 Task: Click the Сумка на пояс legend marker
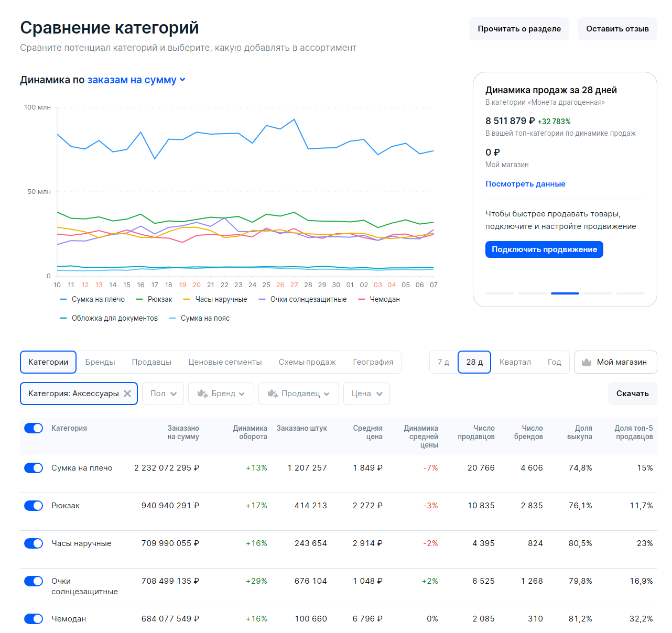coord(172,318)
